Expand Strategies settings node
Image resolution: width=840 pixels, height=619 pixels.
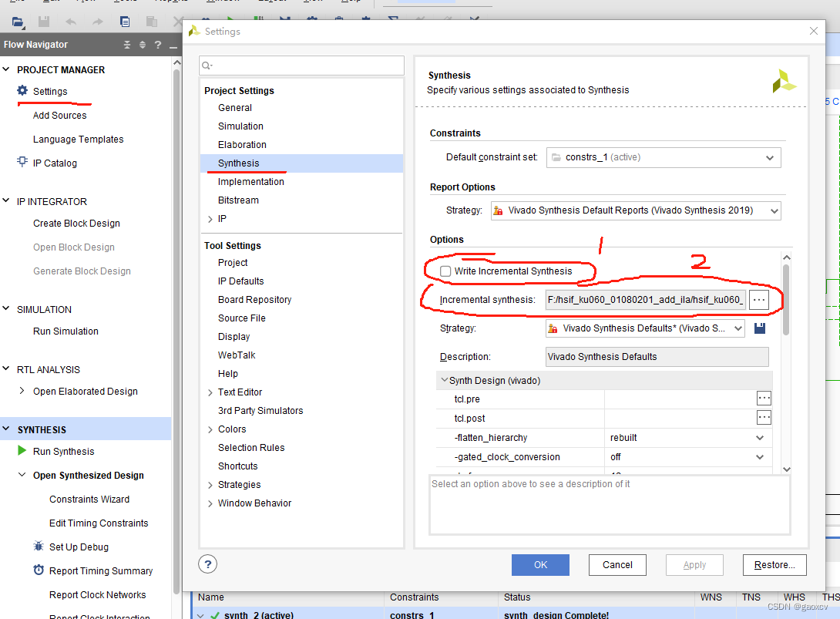click(x=210, y=485)
